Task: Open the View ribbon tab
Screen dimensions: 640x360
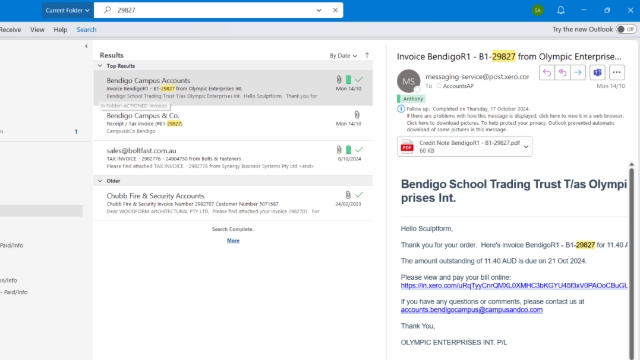Action: (37, 29)
